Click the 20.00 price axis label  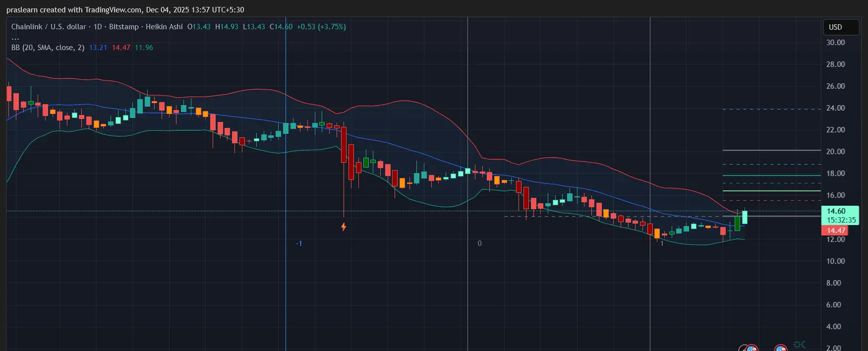835,152
